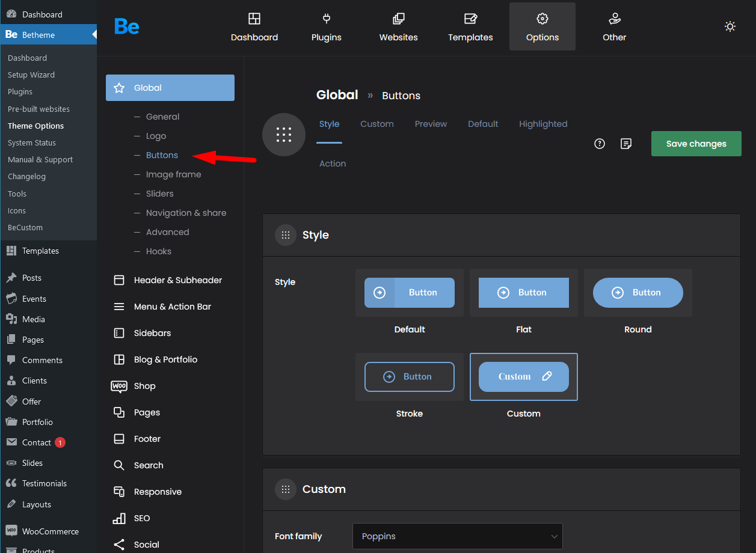Open Hooks under Global
This screenshot has width=756, height=553.
pos(159,251)
